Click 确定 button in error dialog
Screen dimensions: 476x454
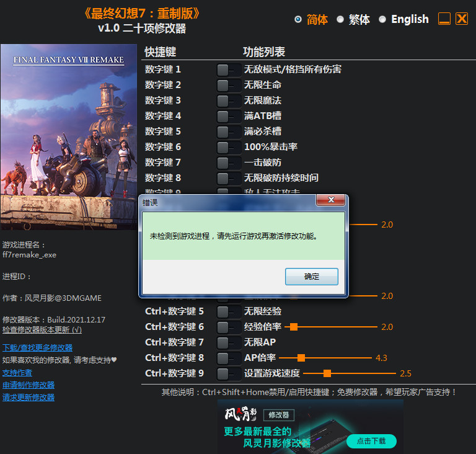coord(312,276)
